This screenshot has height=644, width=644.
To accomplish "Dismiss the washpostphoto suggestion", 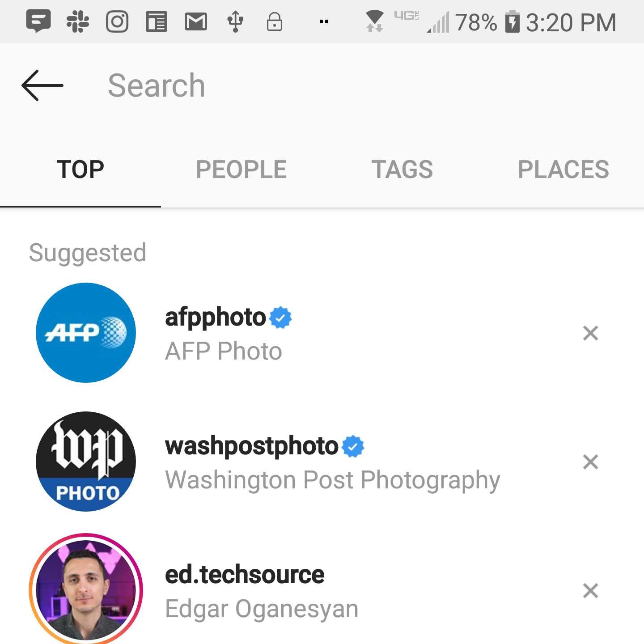I will click(x=590, y=462).
